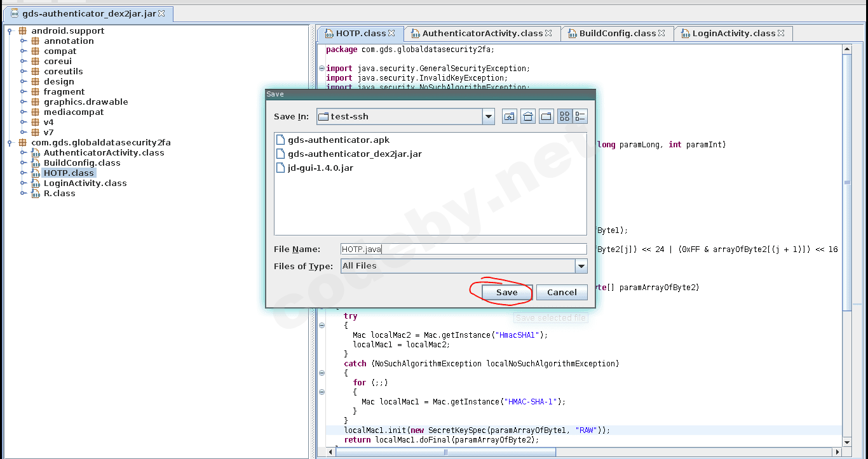Close the LoginActivity.class tab
Viewport: 868px width, 459px height.
pos(781,33)
